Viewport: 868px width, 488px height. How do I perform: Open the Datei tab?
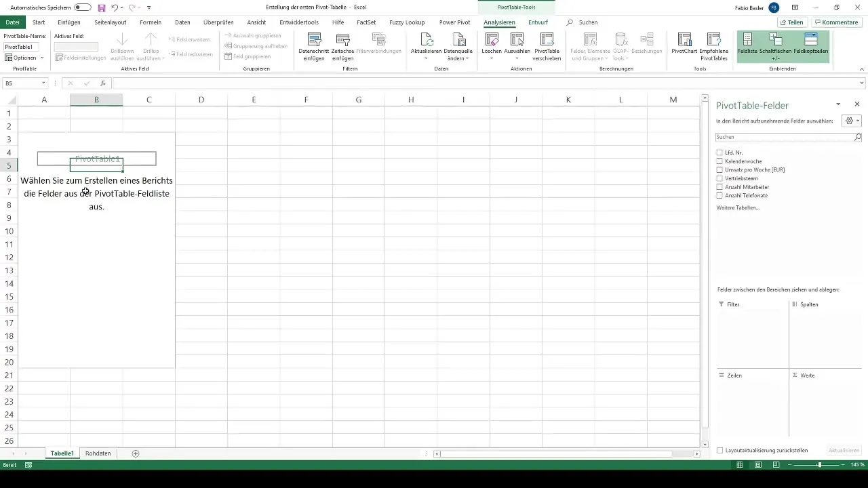click(12, 22)
